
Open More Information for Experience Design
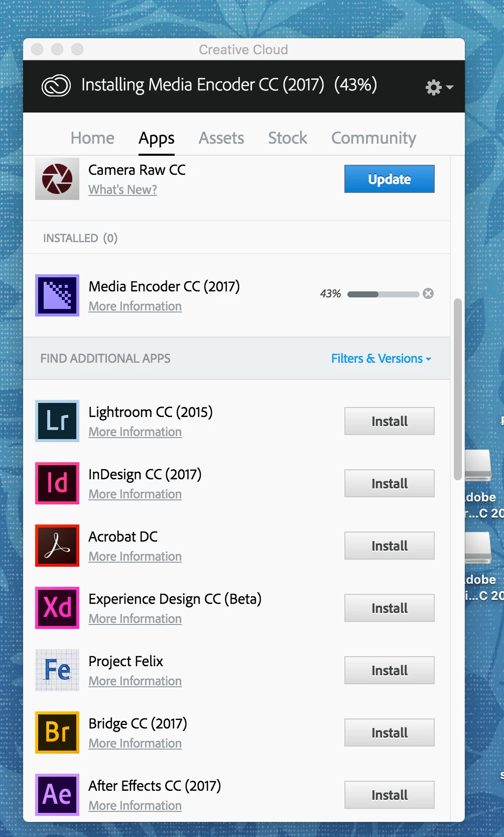[135, 619]
